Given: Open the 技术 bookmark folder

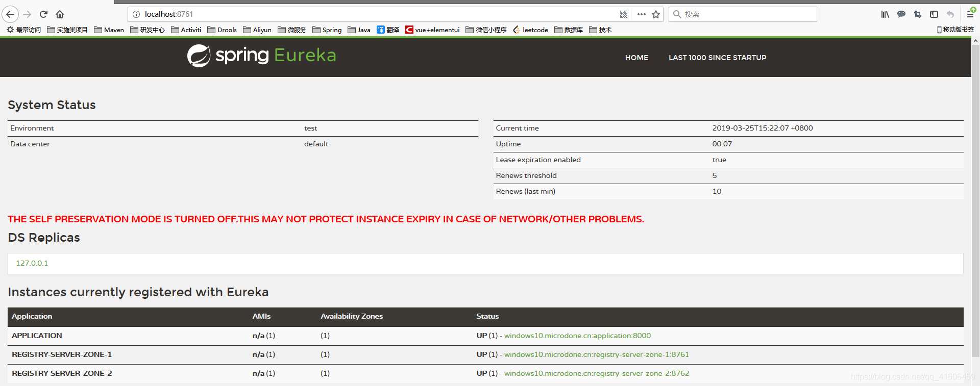Looking at the screenshot, I should click(x=600, y=30).
